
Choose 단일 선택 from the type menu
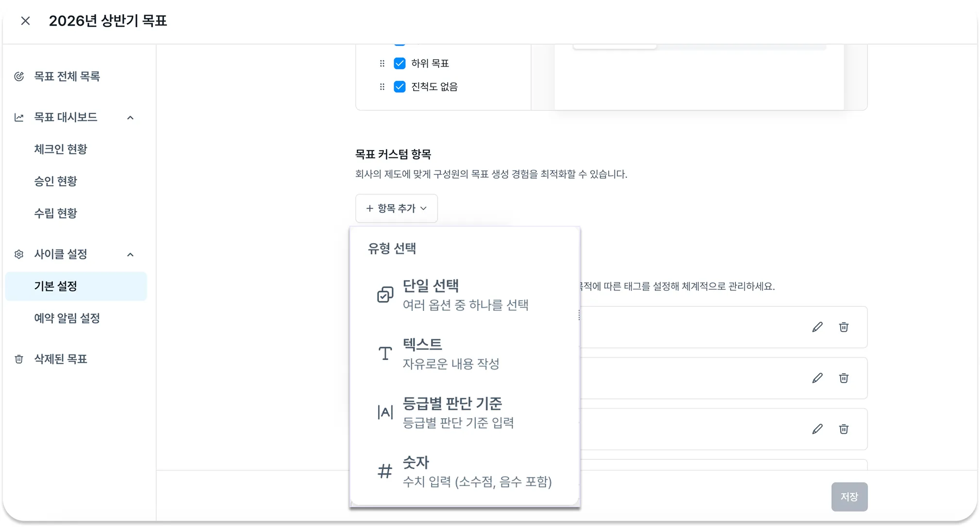coord(464,295)
